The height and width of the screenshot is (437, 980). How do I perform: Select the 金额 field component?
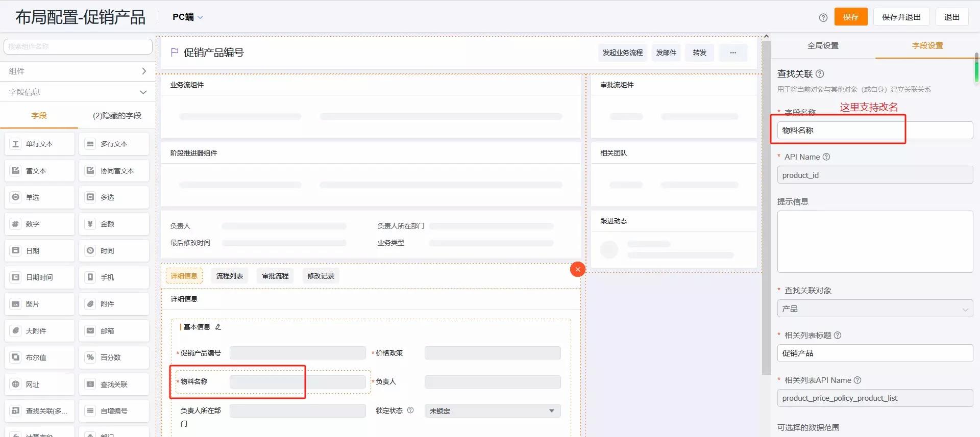114,224
